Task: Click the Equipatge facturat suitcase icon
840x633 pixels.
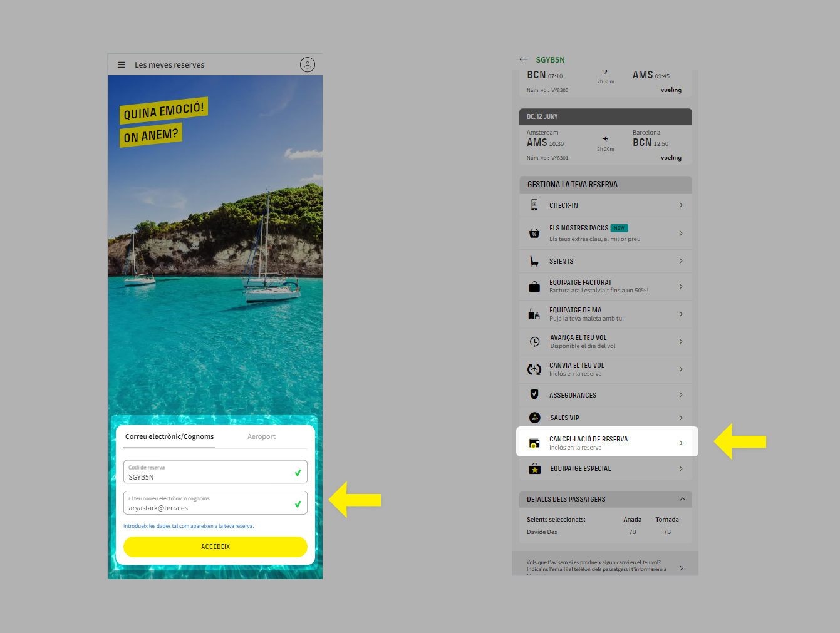Action: [534, 287]
